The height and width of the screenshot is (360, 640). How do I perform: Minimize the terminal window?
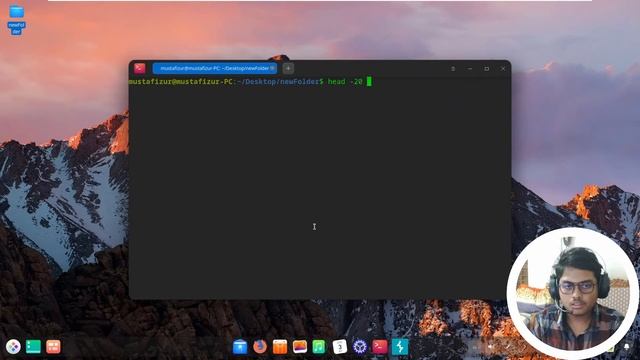tap(470, 69)
